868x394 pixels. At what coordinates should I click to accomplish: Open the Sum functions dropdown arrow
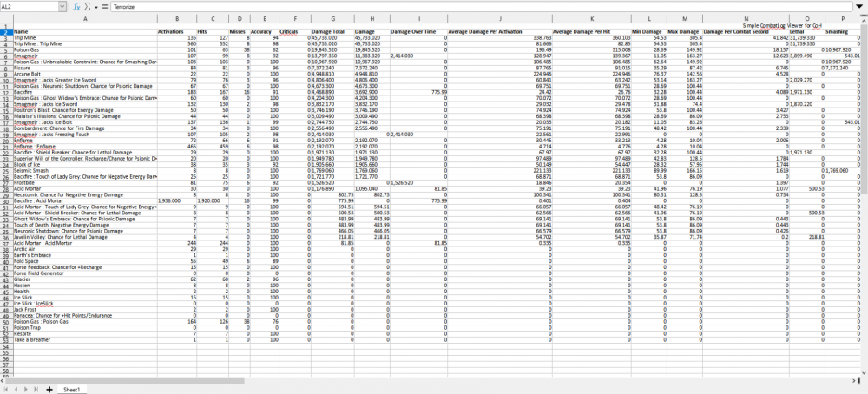(95, 6)
